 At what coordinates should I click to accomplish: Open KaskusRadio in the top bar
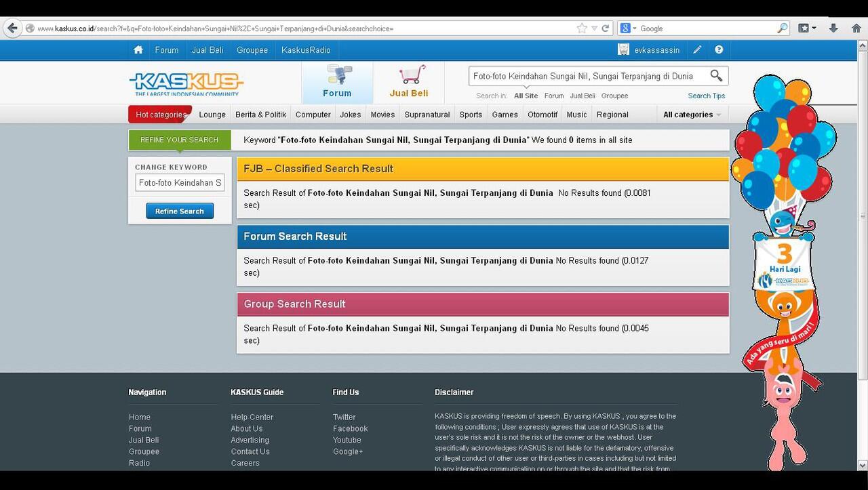[306, 50]
